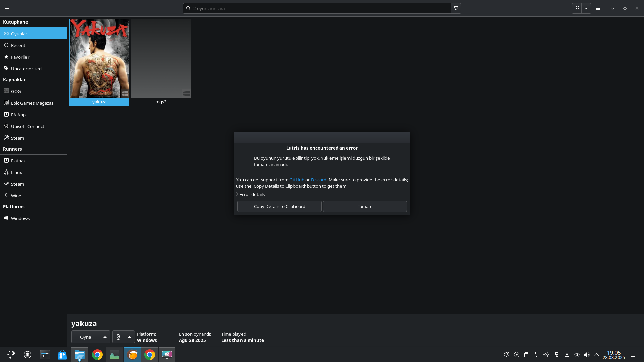Expand hidden system tray icons
Image resolution: width=644 pixels, height=362 pixels.
click(x=596, y=355)
